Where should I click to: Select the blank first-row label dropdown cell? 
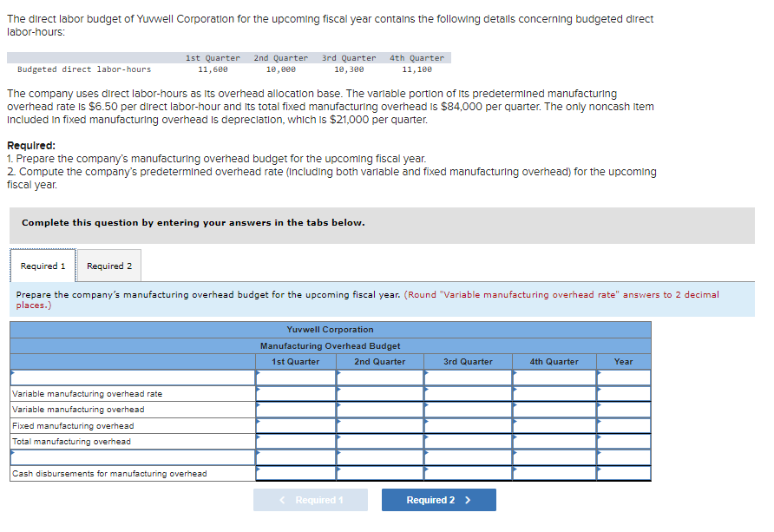[133, 378]
